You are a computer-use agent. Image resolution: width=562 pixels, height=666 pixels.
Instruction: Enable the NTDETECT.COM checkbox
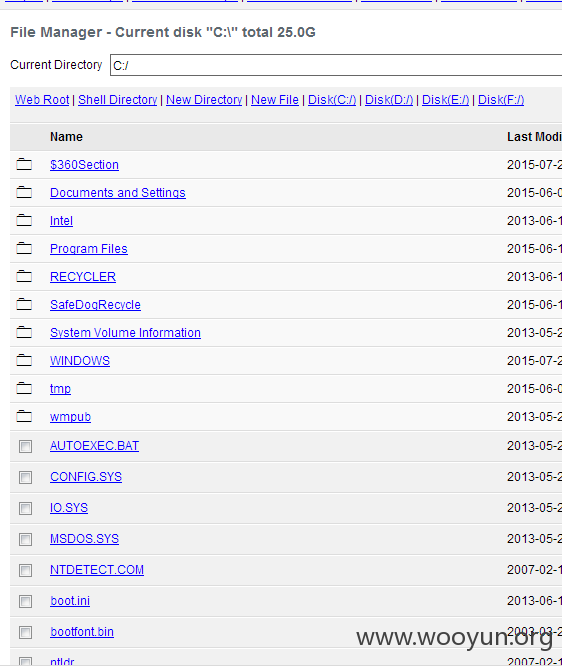tap(25, 570)
